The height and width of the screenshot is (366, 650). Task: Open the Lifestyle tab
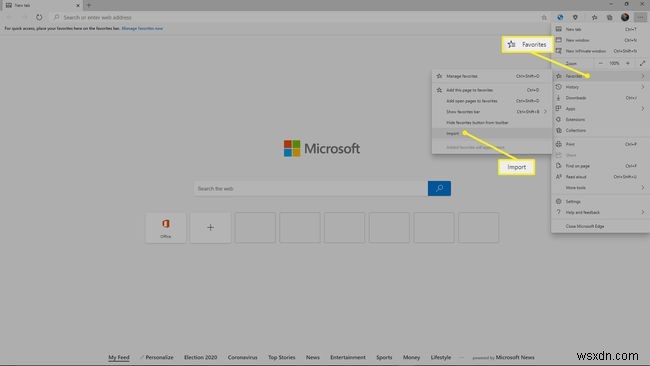[x=441, y=357]
